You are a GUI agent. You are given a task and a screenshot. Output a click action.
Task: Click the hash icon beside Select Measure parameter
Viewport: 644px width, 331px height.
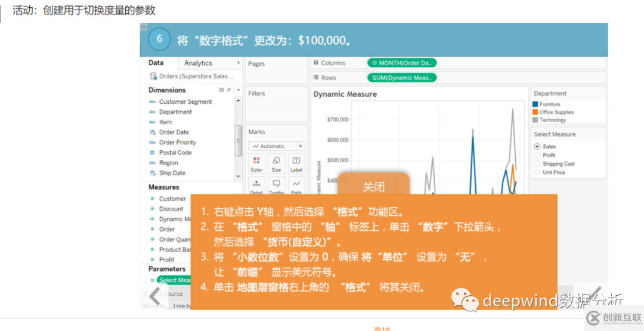(153, 280)
